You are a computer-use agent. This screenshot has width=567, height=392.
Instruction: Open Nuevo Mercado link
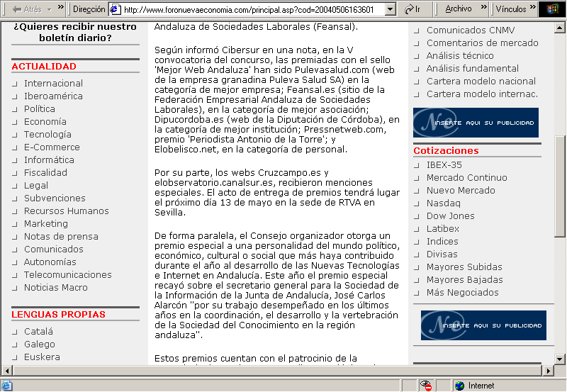(x=461, y=190)
